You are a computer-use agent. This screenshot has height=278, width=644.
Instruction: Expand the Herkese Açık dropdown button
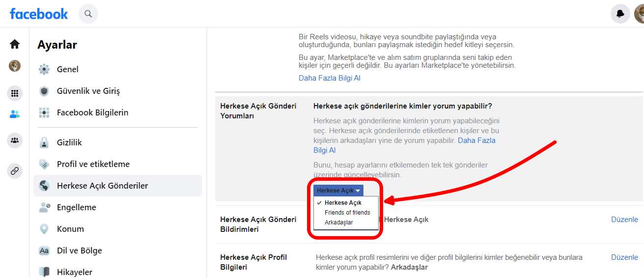click(x=338, y=191)
